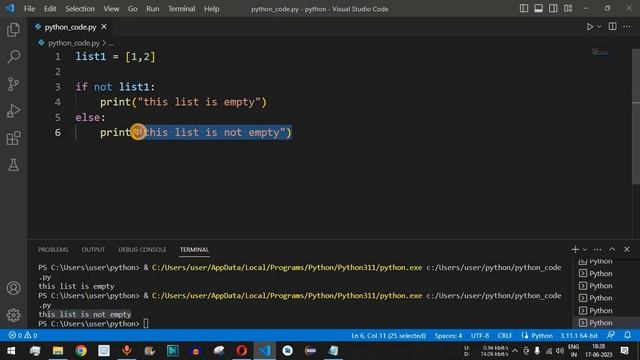
Task: Switch to the PROBLEMS panel tab
Action: pos(53,249)
